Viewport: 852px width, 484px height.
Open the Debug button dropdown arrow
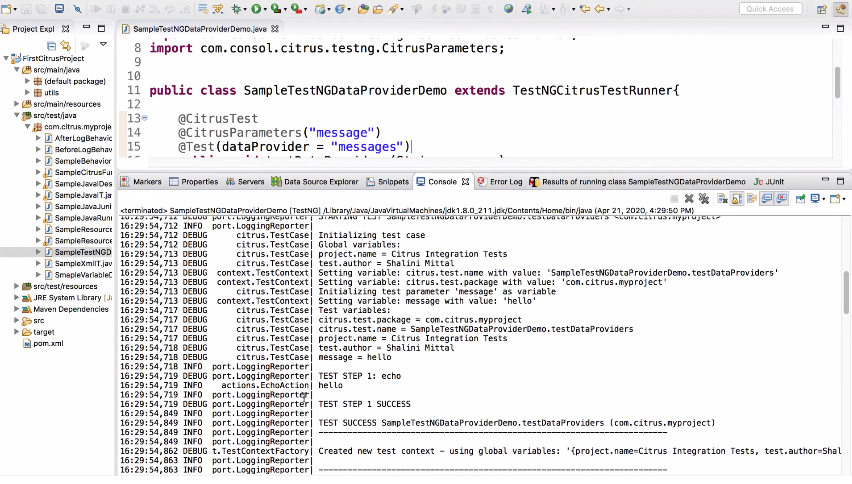pos(245,9)
